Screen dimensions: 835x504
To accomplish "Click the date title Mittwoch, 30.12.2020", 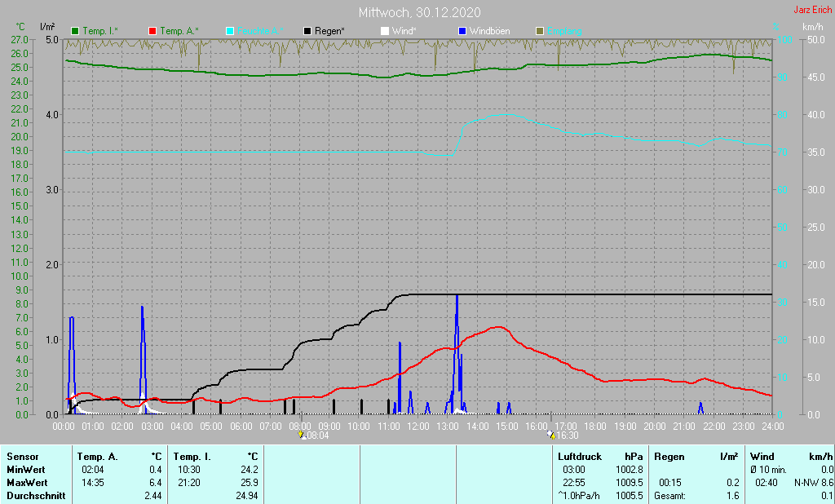I will 419,12.
